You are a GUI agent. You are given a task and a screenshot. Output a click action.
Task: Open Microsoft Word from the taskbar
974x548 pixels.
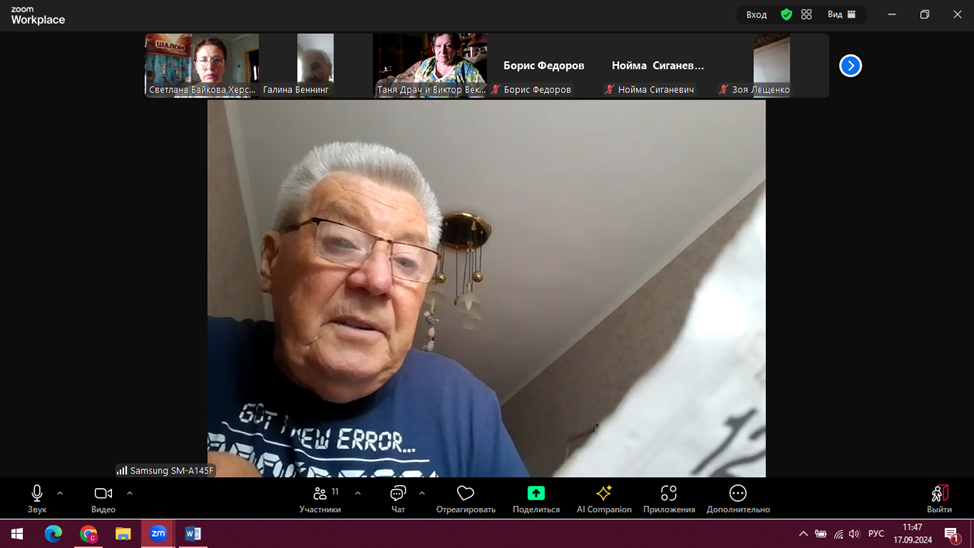tap(193, 534)
